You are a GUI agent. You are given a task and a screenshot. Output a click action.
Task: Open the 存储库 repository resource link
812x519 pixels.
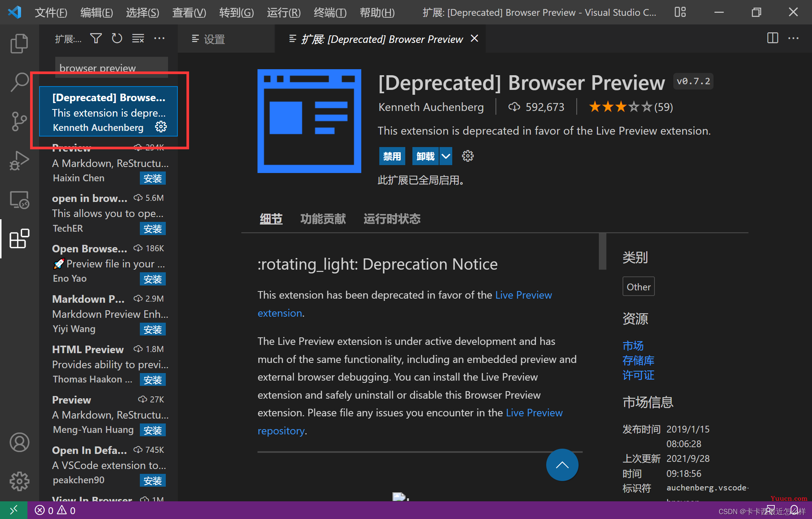(638, 361)
